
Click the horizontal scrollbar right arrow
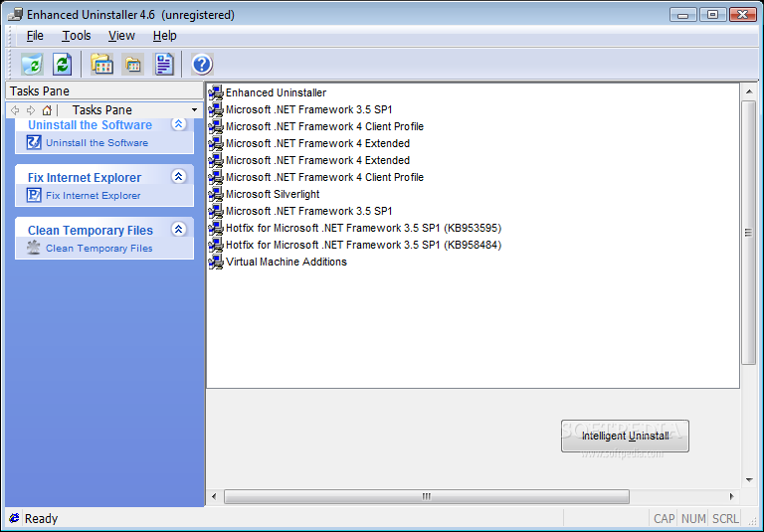tap(731, 496)
